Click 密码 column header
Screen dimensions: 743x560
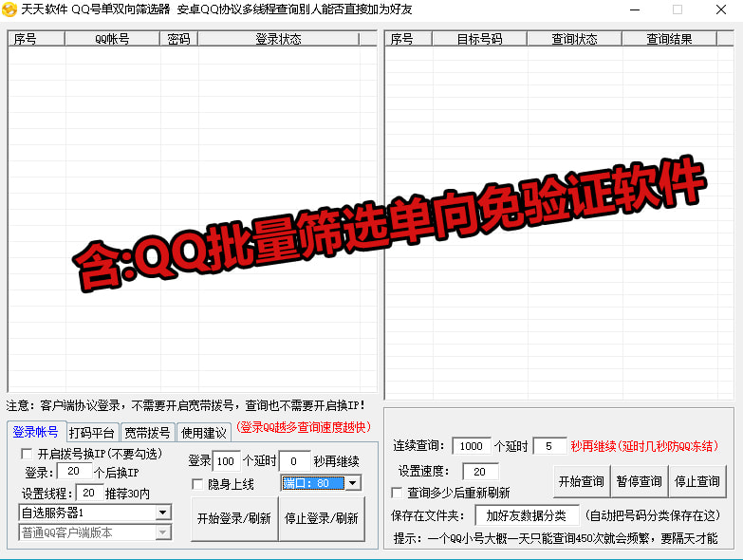tap(178, 39)
